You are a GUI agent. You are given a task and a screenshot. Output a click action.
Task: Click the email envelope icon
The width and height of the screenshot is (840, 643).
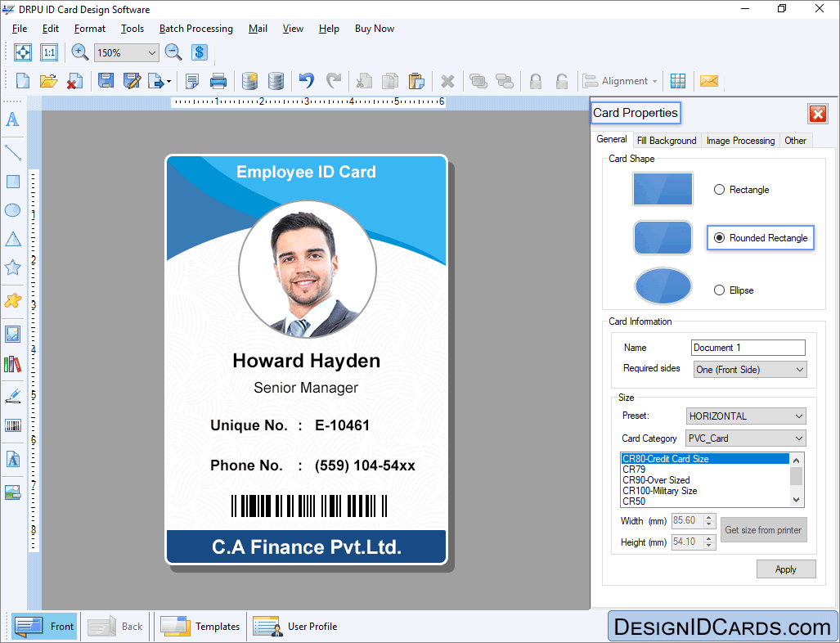[709, 81]
